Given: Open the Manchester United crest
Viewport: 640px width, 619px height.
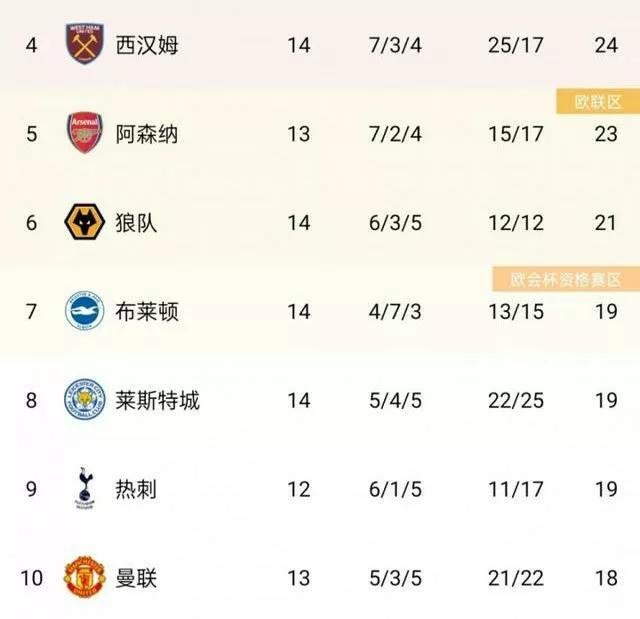Looking at the screenshot, I should tap(85, 577).
